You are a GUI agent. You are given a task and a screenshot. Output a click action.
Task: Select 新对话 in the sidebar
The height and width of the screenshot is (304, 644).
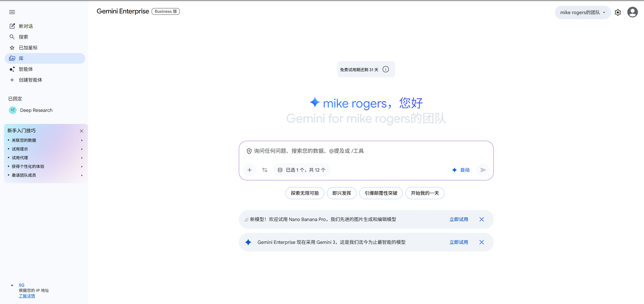click(25, 26)
